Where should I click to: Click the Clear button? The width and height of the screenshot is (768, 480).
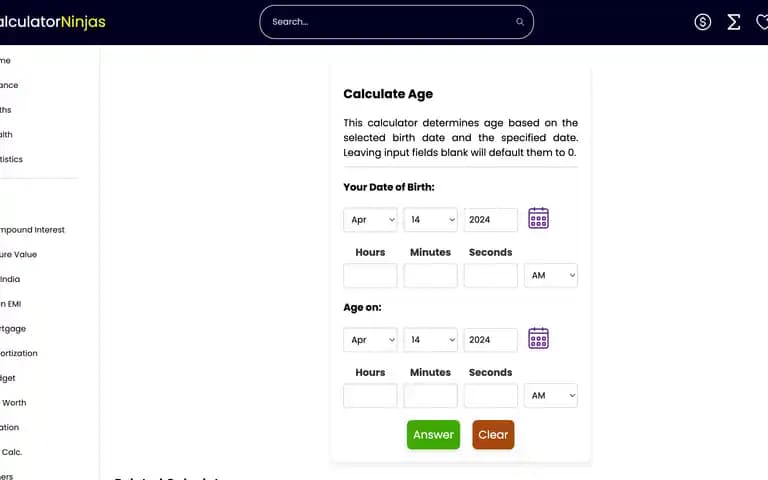tap(493, 434)
